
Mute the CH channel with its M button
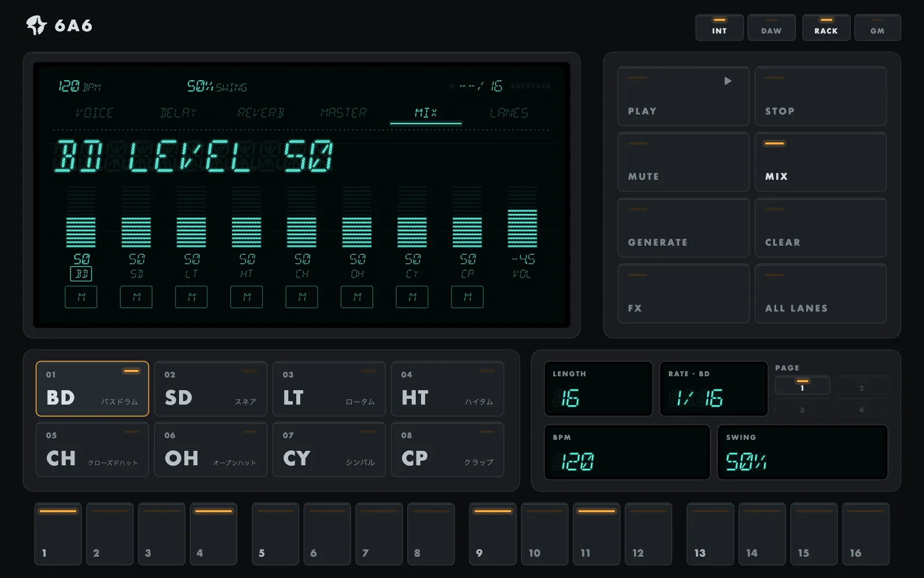[301, 297]
